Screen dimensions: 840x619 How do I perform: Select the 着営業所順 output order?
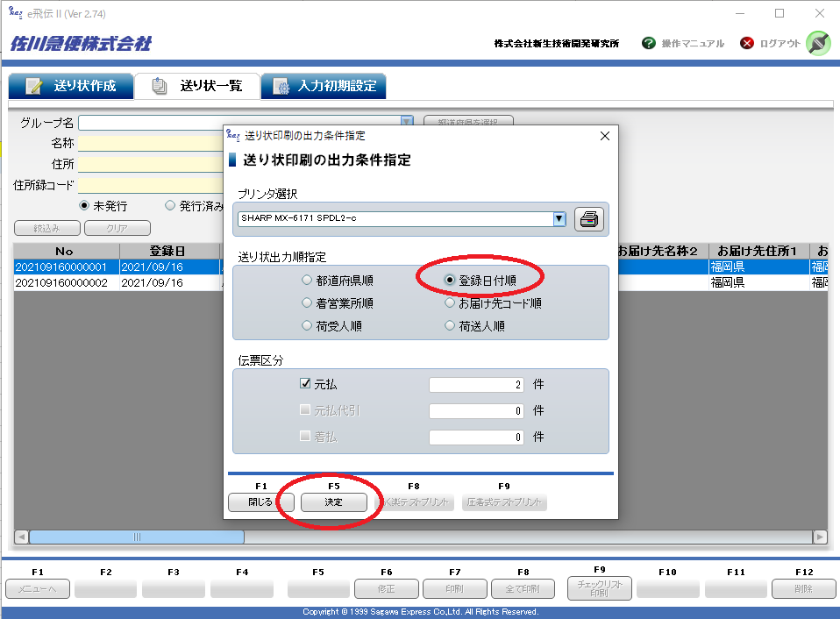pos(306,303)
